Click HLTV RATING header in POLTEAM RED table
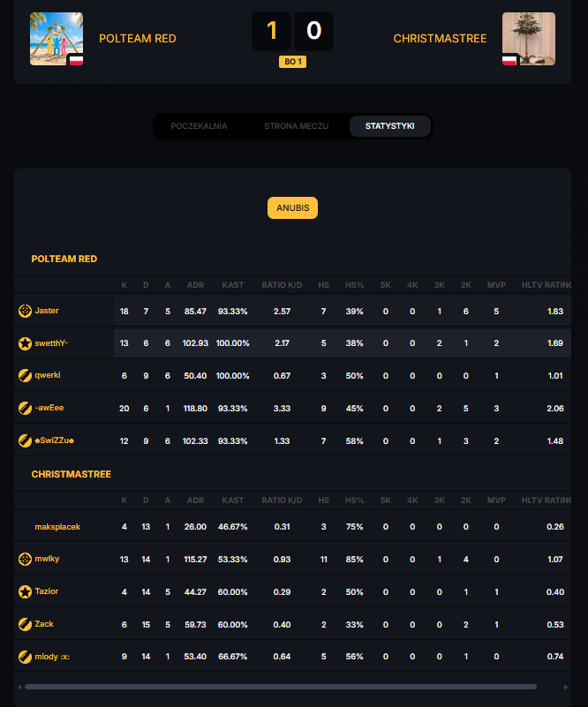The width and height of the screenshot is (588, 707). (x=547, y=285)
